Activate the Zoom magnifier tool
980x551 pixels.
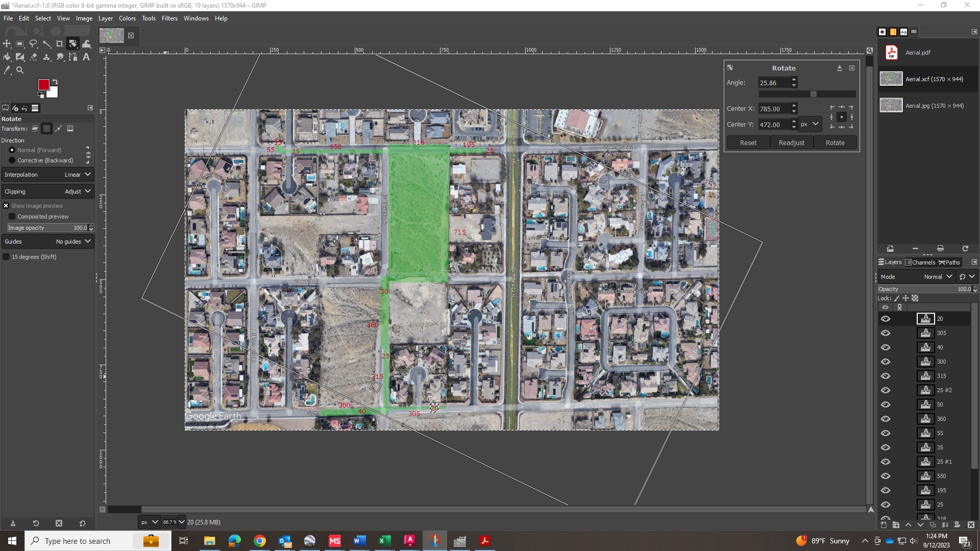pos(20,70)
